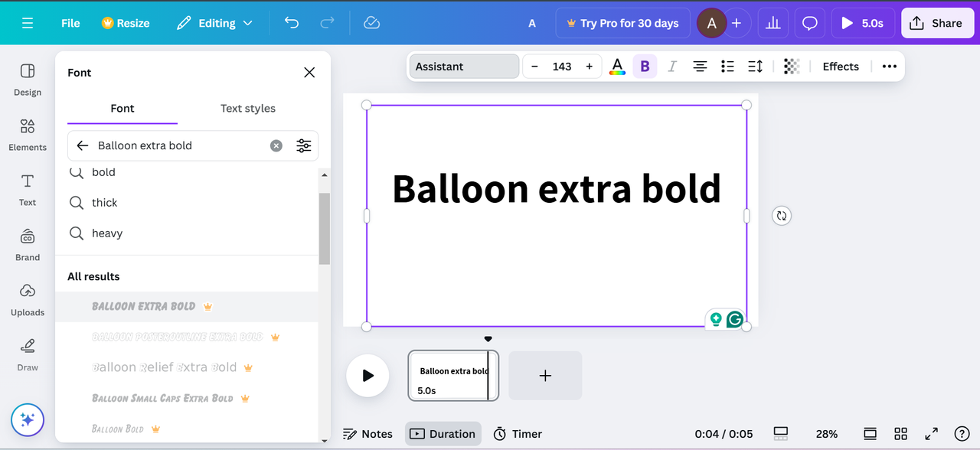Undo the last action
This screenshot has height=450, width=980.
point(292,23)
